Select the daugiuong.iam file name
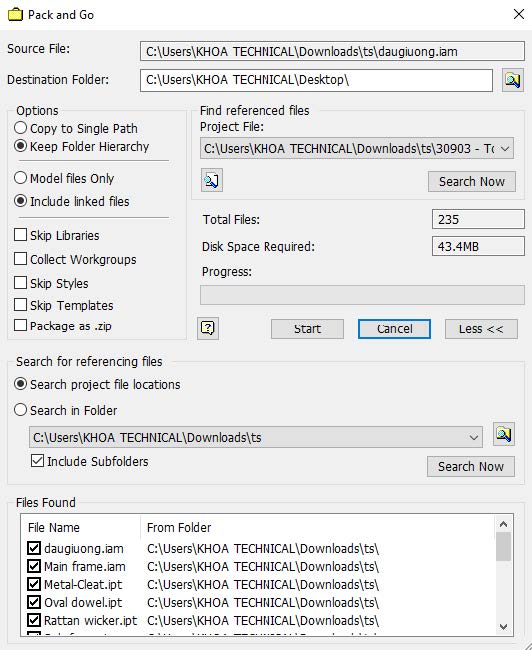The width and height of the screenshot is (532, 650). click(84, 548)
